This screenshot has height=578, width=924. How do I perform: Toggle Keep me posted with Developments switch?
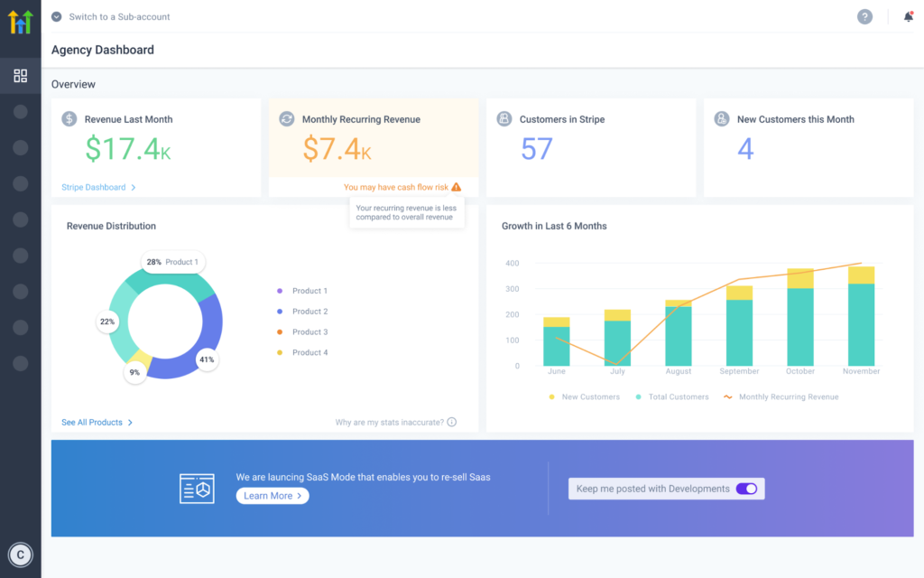(746, 489)
